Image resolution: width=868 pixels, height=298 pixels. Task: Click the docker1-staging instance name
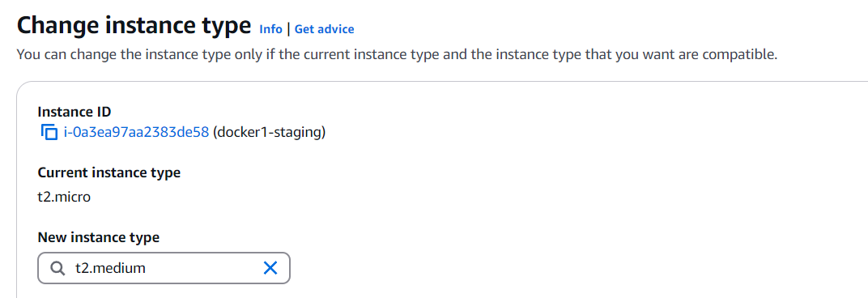(x=269, y=133)
